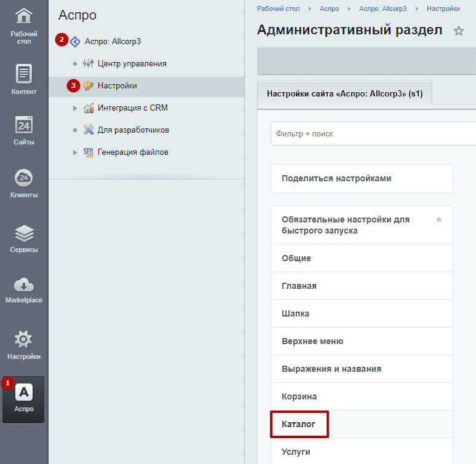
Task: Click the asterisk beside Обязательные настройки
Action: pyautogui.click(x=438, y=219)
